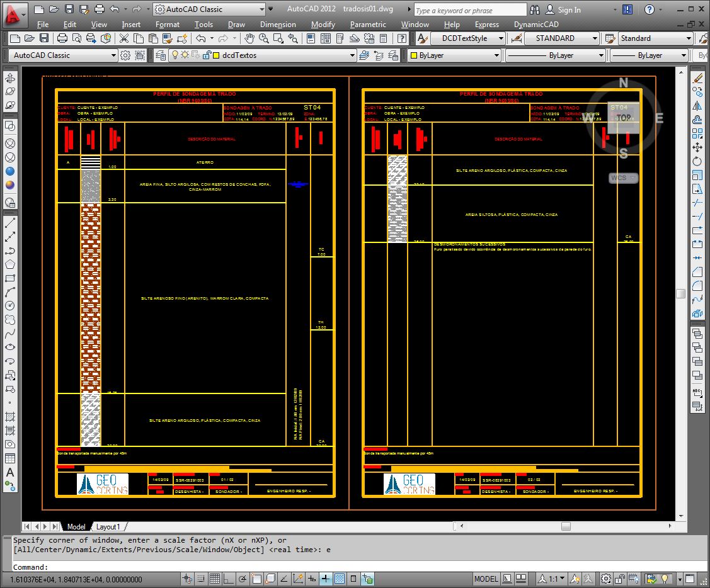Click Save in the Quick Access toolbar
710x588 pixels.
[69, 9]
